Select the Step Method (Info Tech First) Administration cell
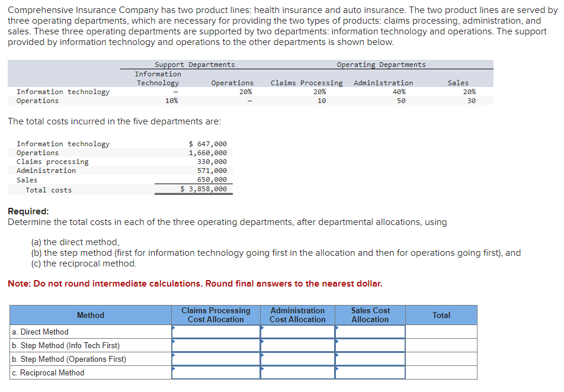The height and width of the screenshot is (392, 564). click(297, 345)
